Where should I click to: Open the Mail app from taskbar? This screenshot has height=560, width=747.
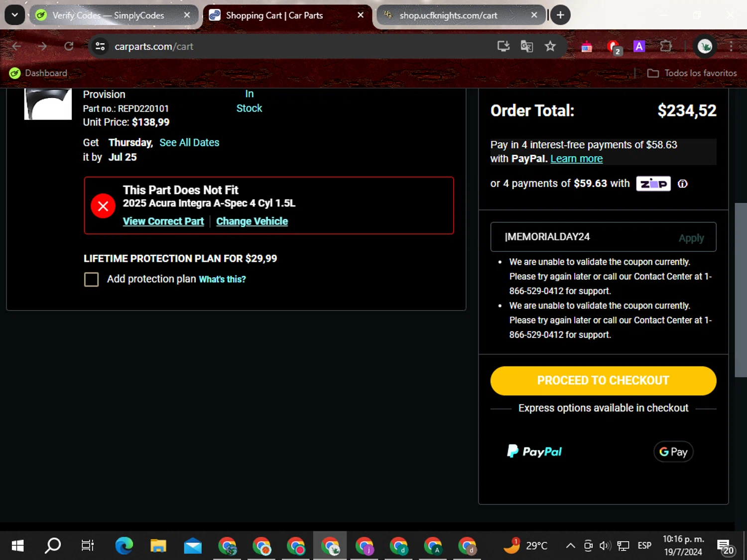(x=193, y=546)
